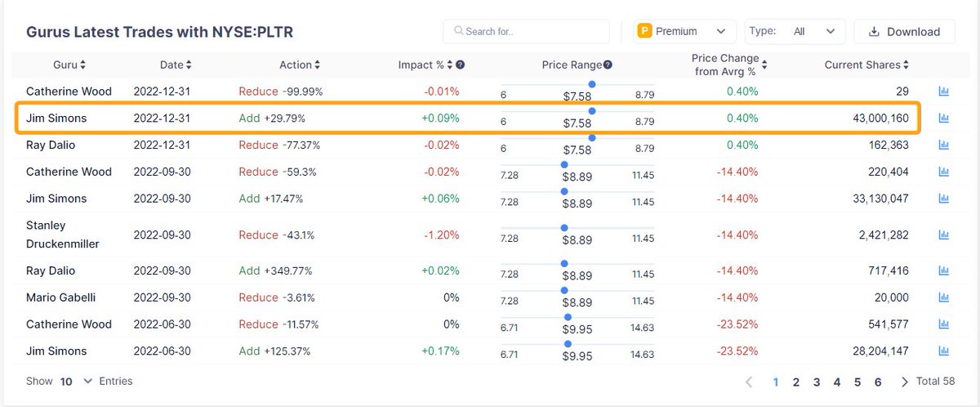Click the orange Premium P badge icon
This screenshot has width=980, height=407.
coord(644,32)
